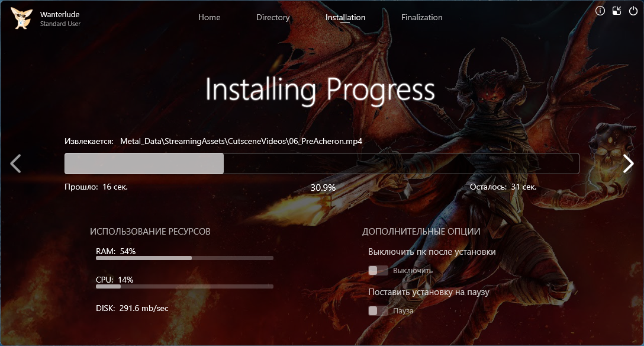Go to previous slide with left arrow
The height and width of the screenshot is (346, 644).
tap(16, 164)
